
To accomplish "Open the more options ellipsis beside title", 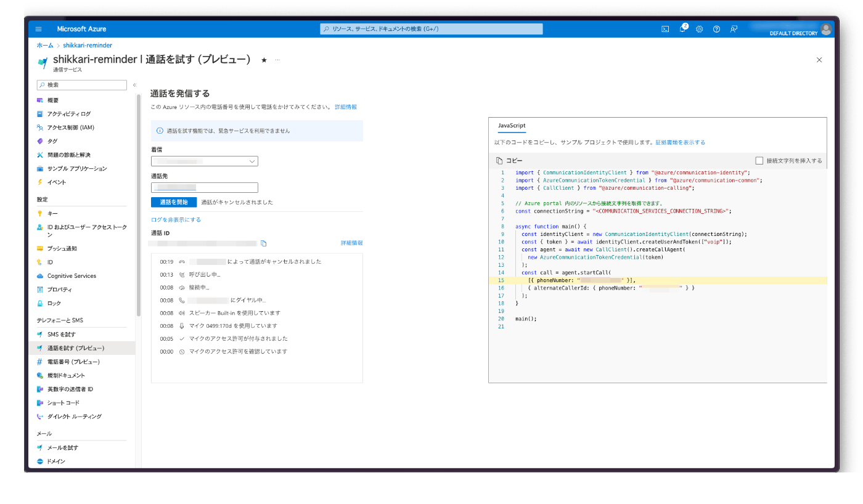I will coord(277,60).
